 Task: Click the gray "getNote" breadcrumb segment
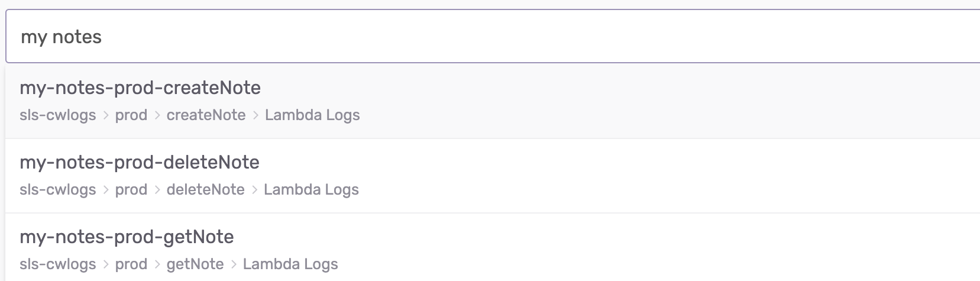[x=195, y=264]
